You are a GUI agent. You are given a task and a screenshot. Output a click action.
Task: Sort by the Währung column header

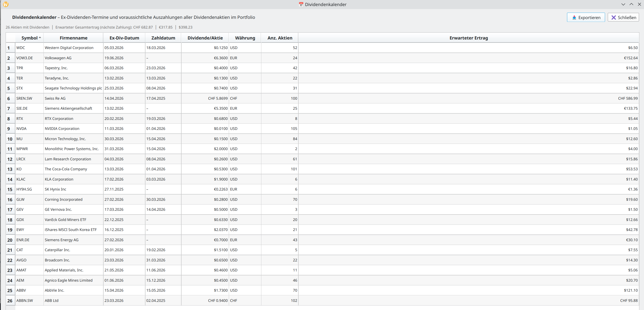pos(245,38)
